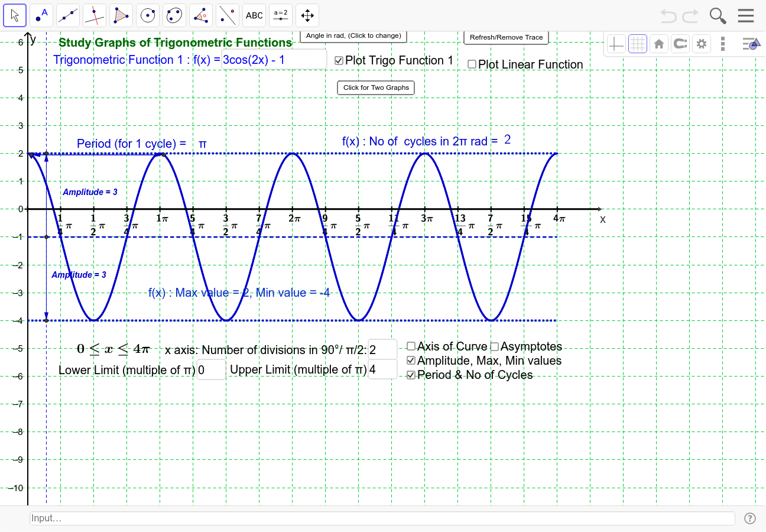Open the search magnifier
The width and height of the screenshot is (766, 532).
tap(718, 16)
